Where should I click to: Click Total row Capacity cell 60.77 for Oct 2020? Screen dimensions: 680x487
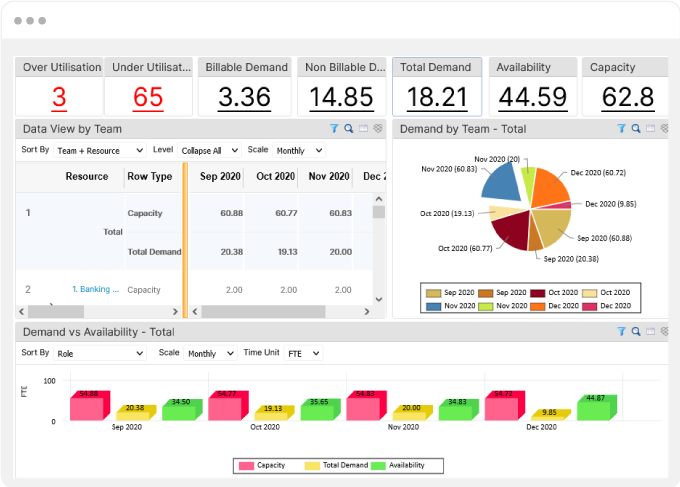click(286, 213)
